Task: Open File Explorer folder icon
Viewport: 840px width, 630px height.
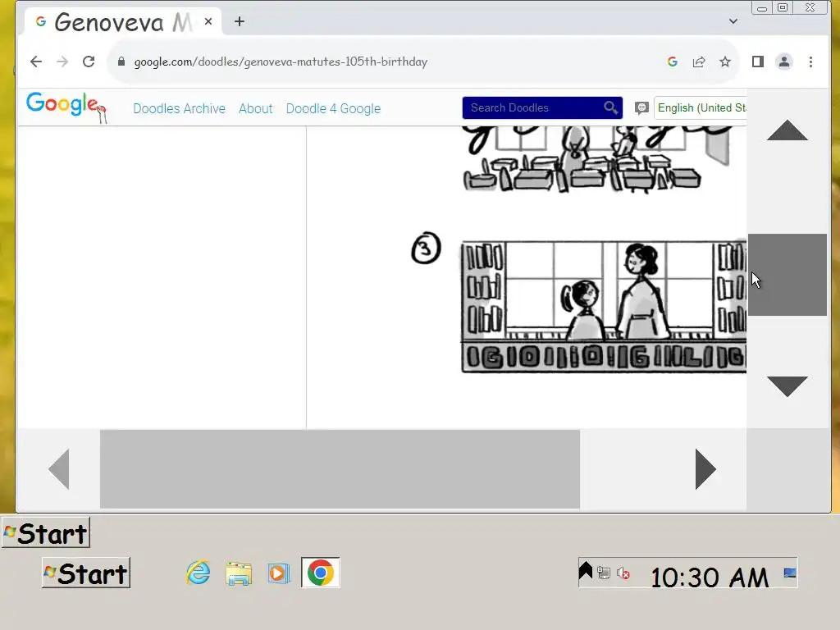Action: coord(239,573)
